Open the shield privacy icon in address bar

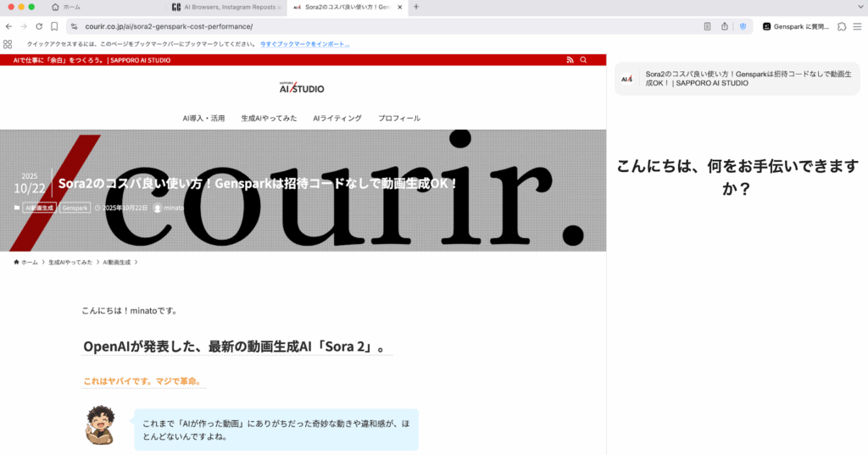(x=743, y=26)
